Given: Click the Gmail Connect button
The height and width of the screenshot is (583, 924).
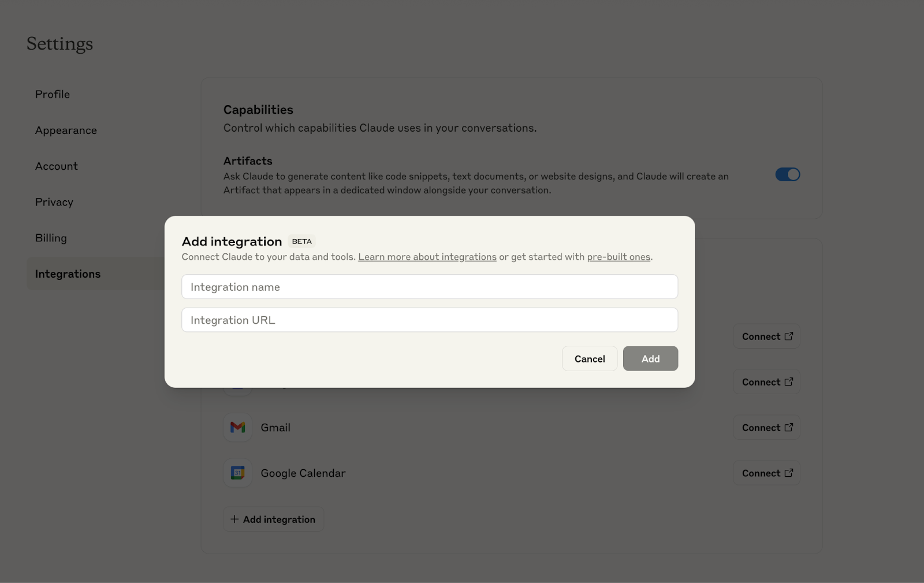Looking at the screenshot, I should pyautogui.click(x=766, y=428).
